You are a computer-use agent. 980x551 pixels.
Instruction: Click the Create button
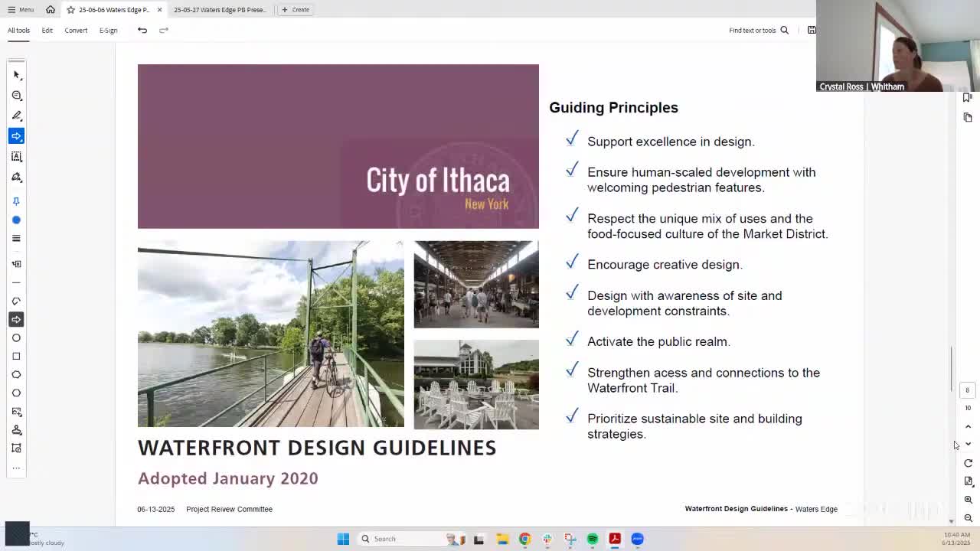[296, 9]
